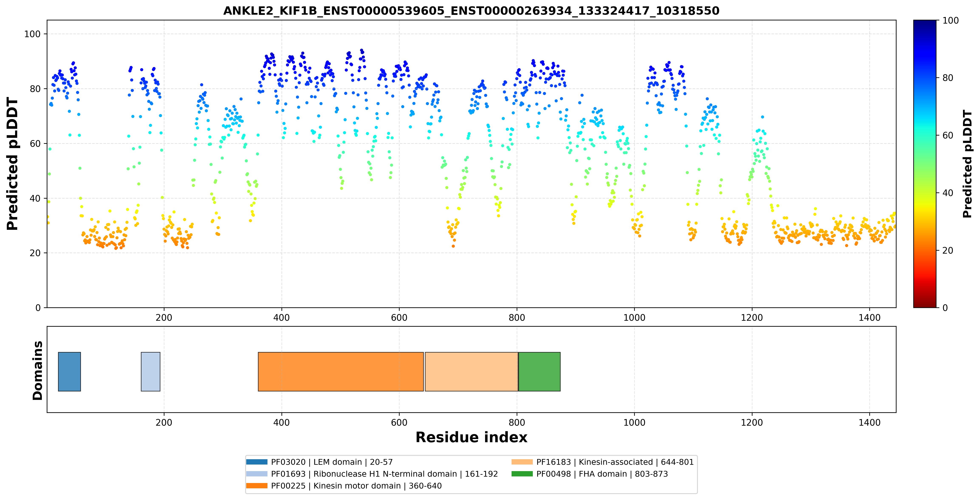The width and height of the screenshot is (980, 500).
Task: Select the Kinesin motor domain orange bar
Action: point(341,371)
